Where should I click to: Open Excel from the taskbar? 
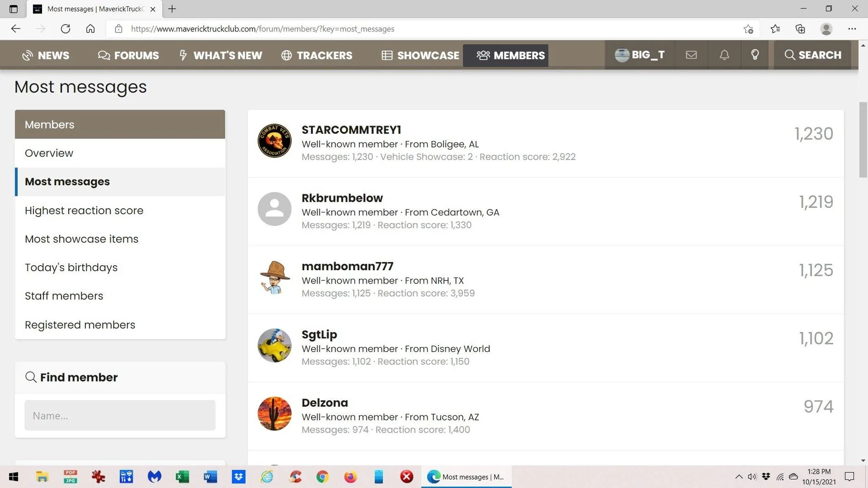point(182,477)
